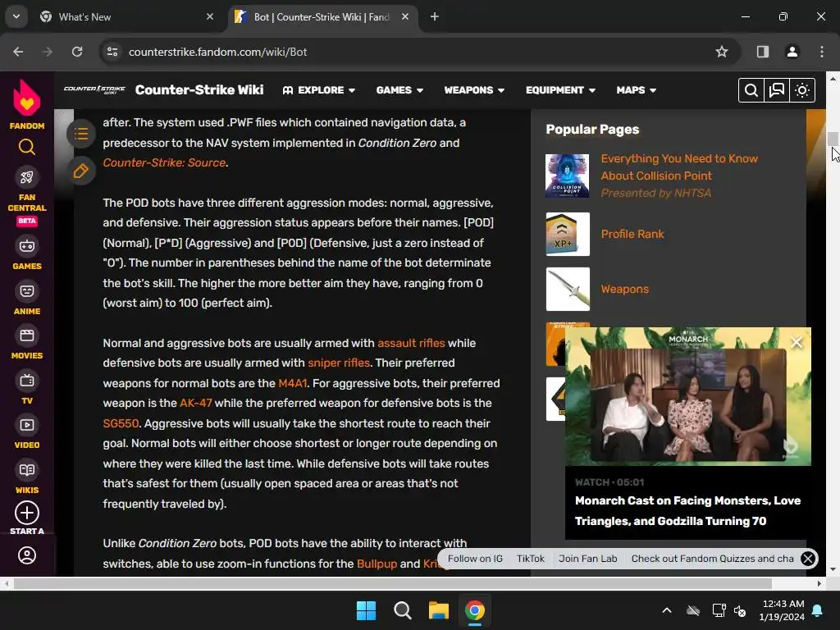Show hidden system tray icons chevron

(x=666, y=610)
